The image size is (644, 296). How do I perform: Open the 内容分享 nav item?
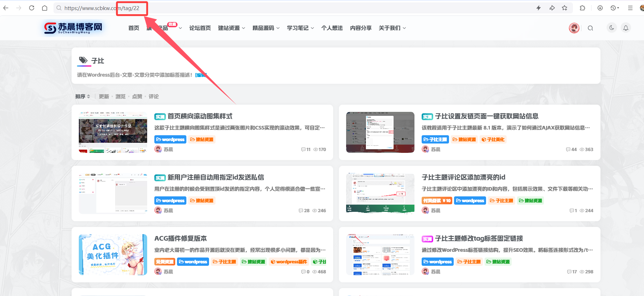[x=361, y=28]
